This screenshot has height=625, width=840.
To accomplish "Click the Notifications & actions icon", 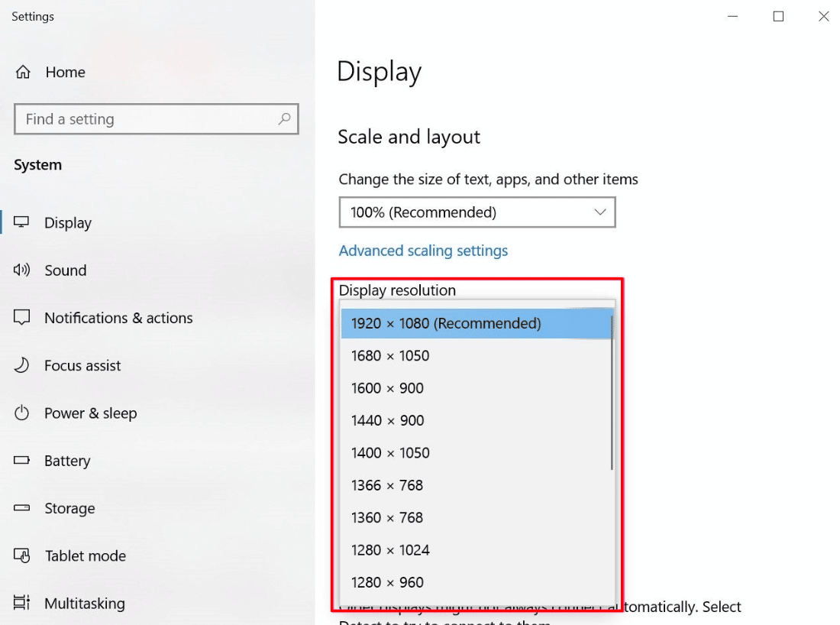I will click(x=24, y=318).
